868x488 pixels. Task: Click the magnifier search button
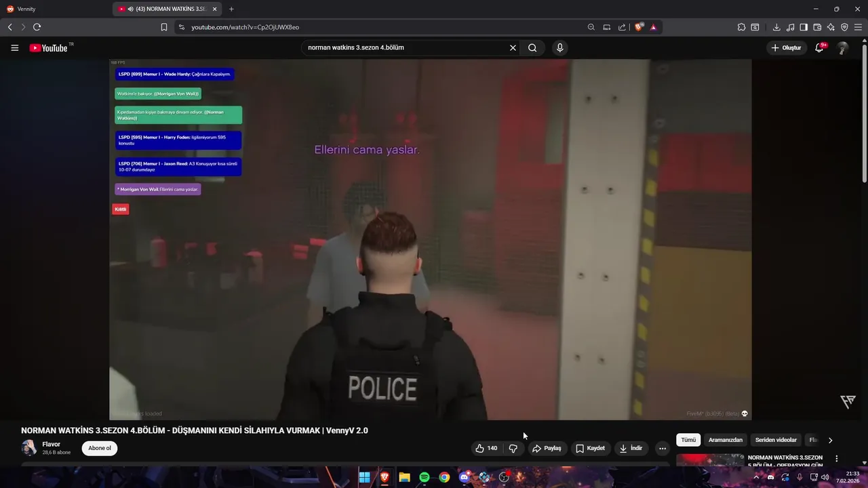[532, 47]
